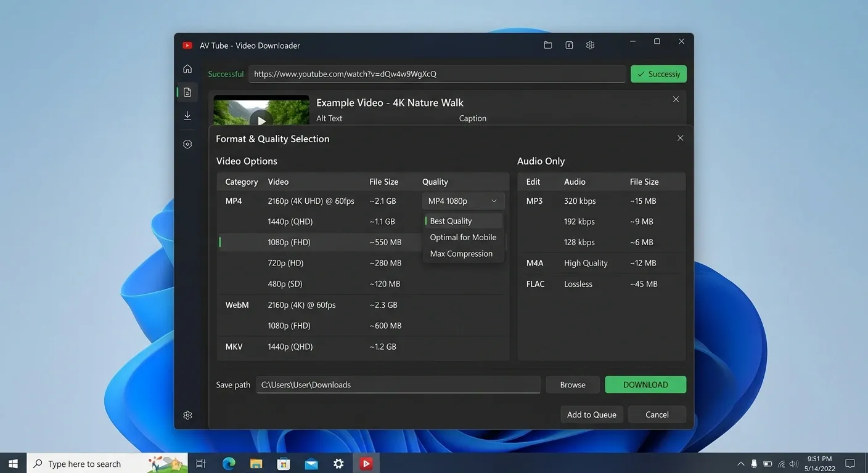This screenshot has height=473, width=868.
Task: Select 192 kbps audio row
Action: pos(601,222)
